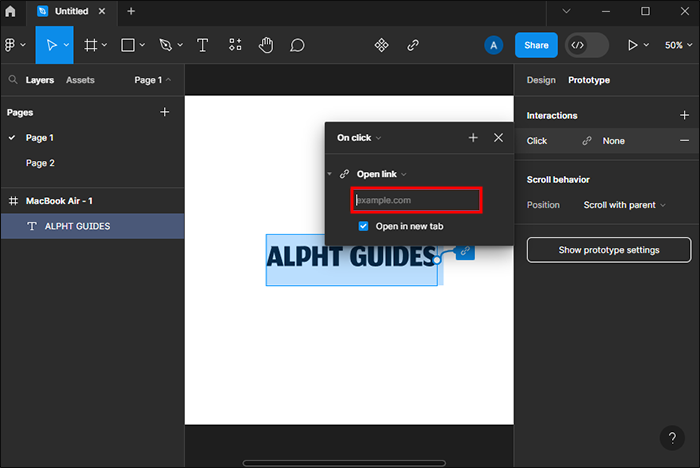Switch to the Assets tab
This screenshot has width=700, height=468.
[x=80, y=80]
